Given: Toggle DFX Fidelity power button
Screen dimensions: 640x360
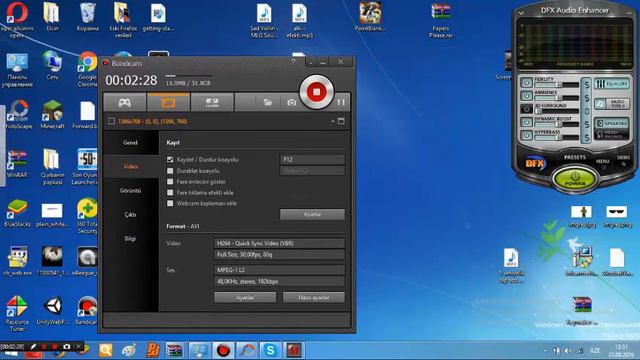Looking at the screenshot, I should pos(527,82).
